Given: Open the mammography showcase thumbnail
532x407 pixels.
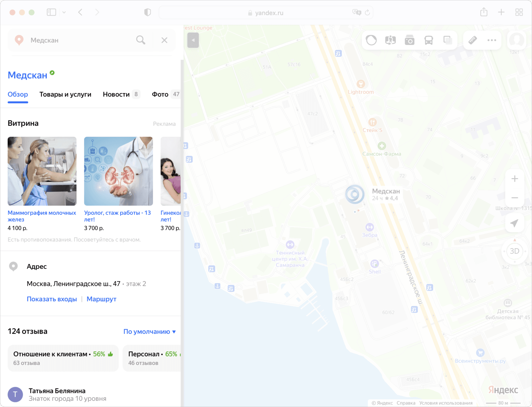Looking at the screenshot, I should (42, 171).
